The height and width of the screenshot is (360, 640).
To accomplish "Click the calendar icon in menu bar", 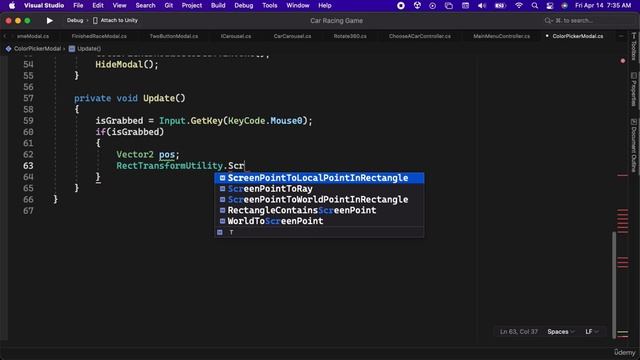I will click(x=465, y=6).
